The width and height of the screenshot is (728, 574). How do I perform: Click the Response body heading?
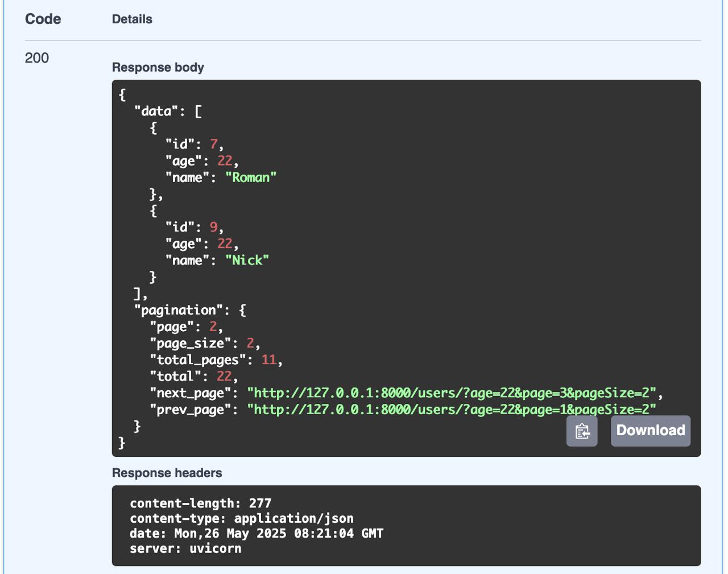pyautogui.click(x=158, y=67)
